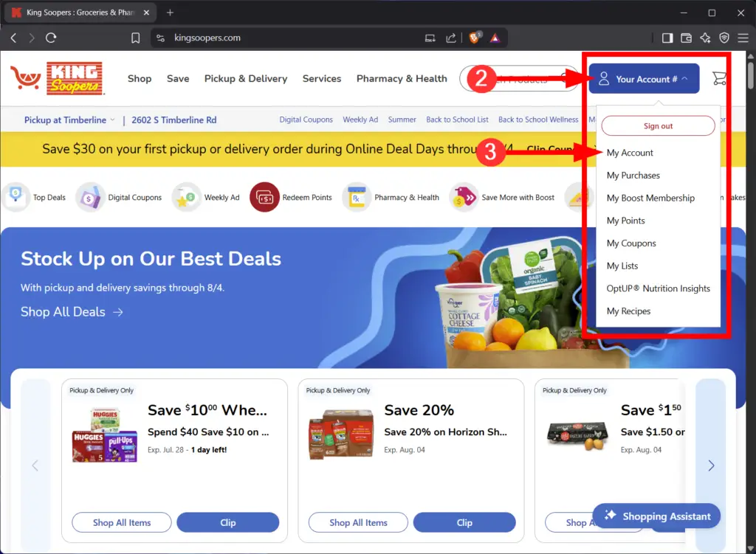Click the browser forward arrow
The image size is (756, 554).
point(32,38)
